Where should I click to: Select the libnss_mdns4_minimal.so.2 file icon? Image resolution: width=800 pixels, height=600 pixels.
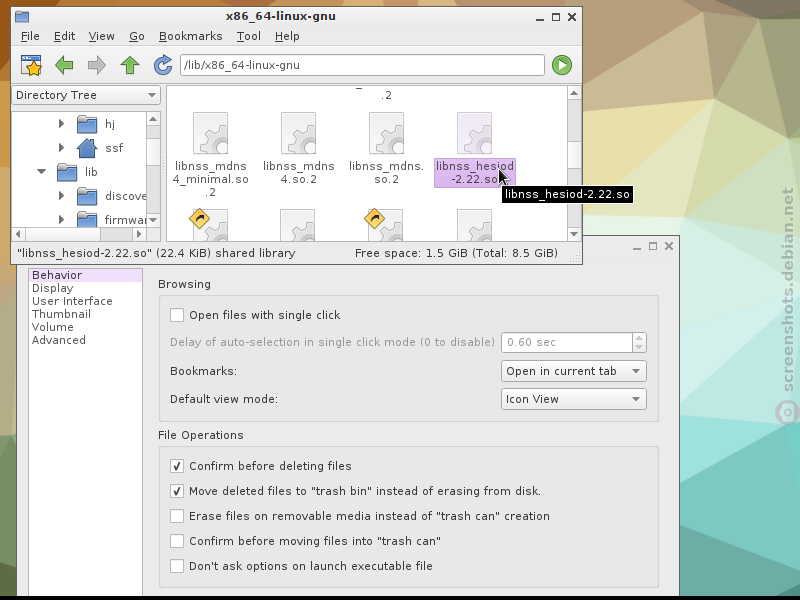click(210, 133)
